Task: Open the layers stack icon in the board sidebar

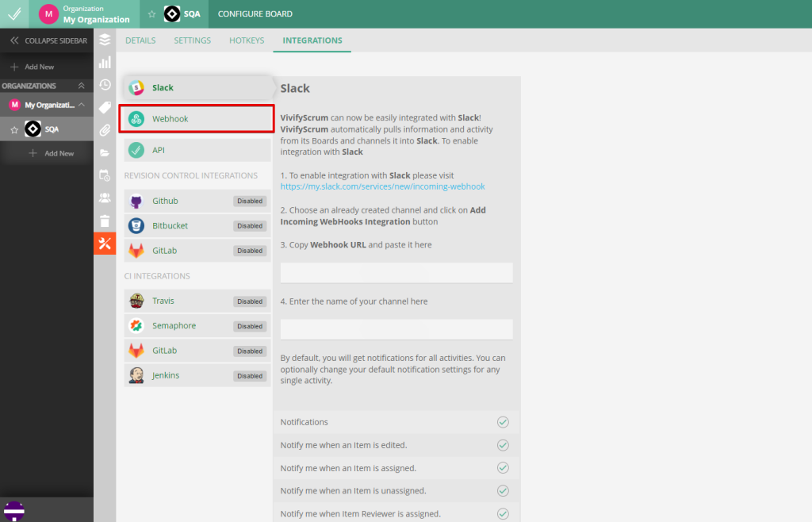Action: point(105,40)
